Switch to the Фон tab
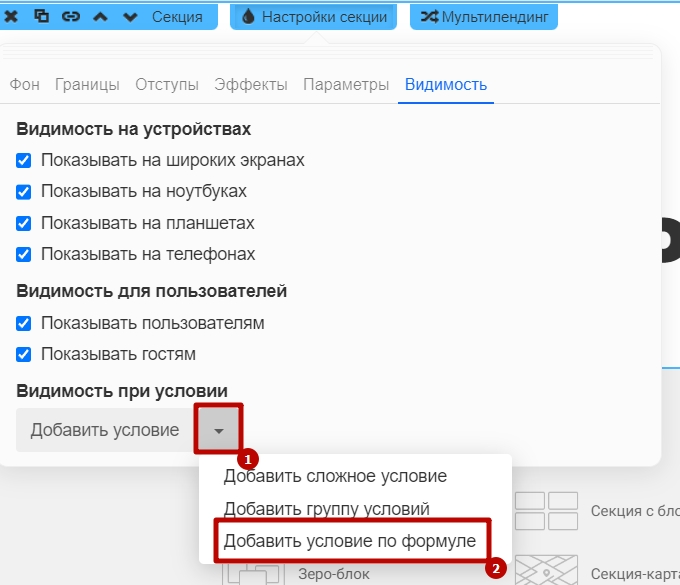The width and height of the screenshot is (680, 585). 24,84
